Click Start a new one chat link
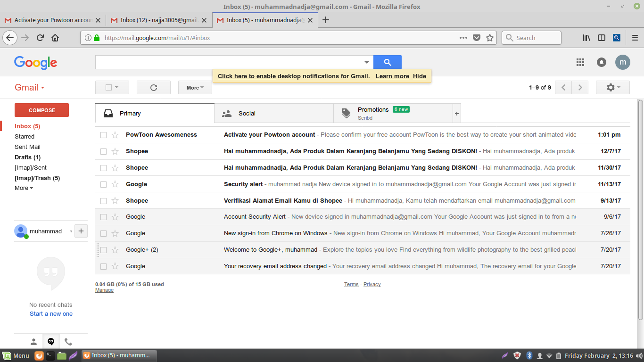This screenshot has height=362, width=644. (51, 314)
